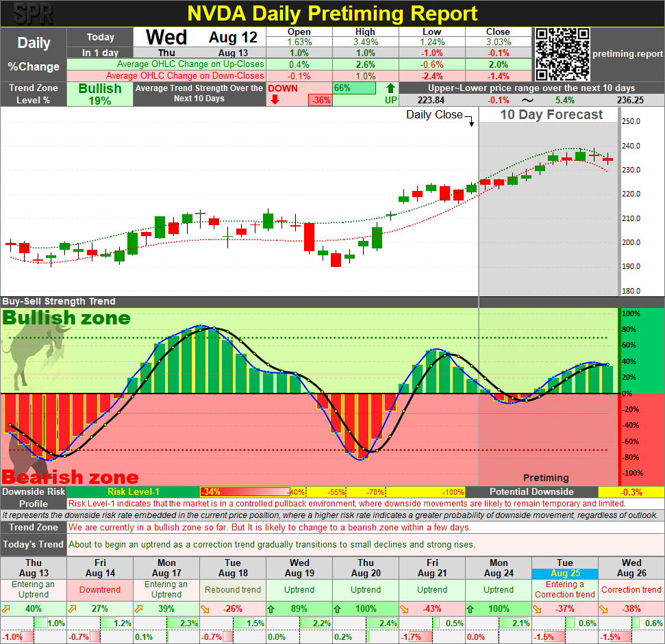Select the Tue Aug 18 forecast column header
The image size is (665, 644).
(x=233, y=568)
